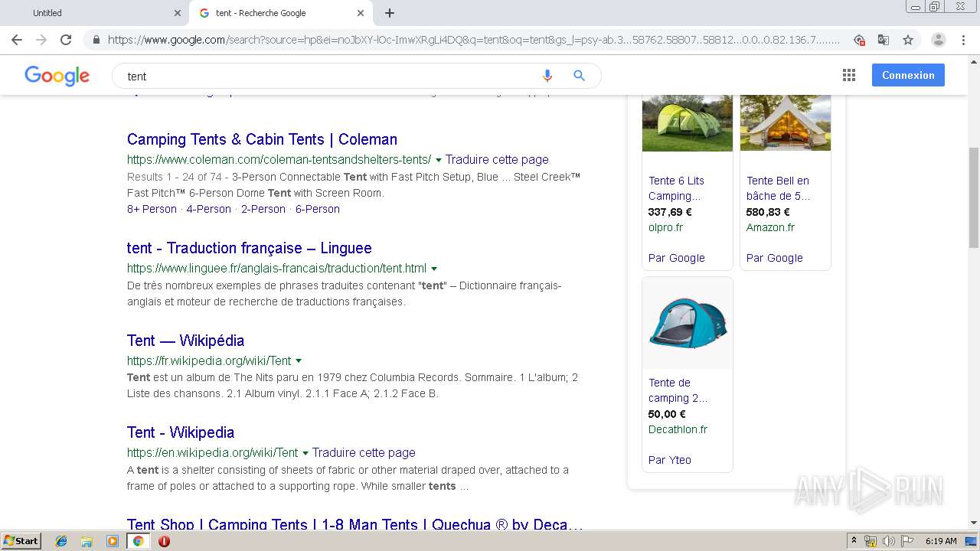This screenshot has width=980, height=551.
Task: Open the blocked cookies icon in address bar
Action: (x=859, y=40)
